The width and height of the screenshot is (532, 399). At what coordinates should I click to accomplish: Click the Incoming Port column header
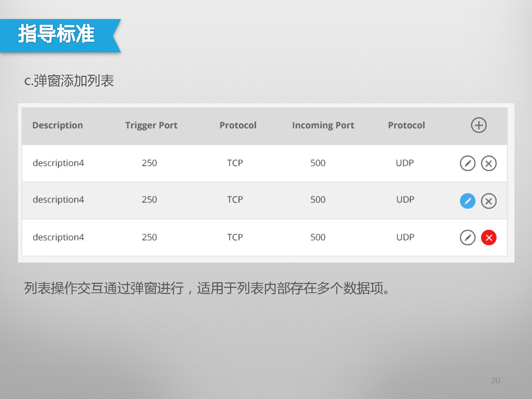pos(323,125)
